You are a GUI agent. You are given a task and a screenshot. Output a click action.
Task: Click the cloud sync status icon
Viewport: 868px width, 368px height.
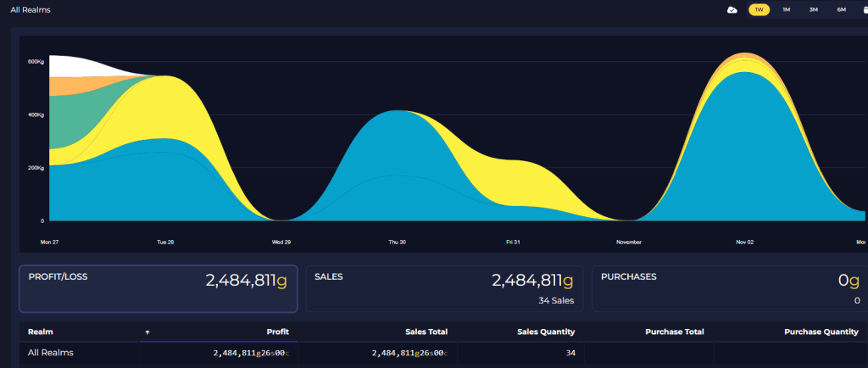tap(732, 9)
